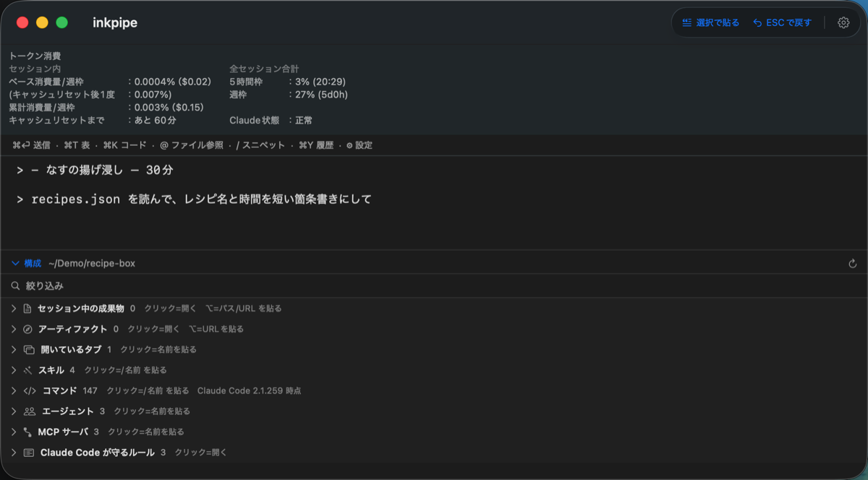868x480 pixels.
Task: Click the ESC で戻す button
Action: (x=783, y=22)
